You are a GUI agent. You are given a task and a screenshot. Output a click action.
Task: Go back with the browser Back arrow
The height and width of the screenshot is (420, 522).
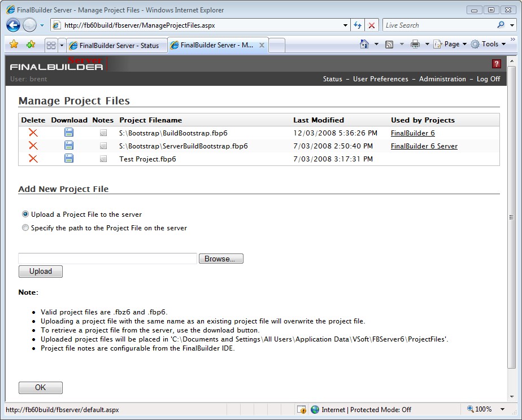(14, 25)
